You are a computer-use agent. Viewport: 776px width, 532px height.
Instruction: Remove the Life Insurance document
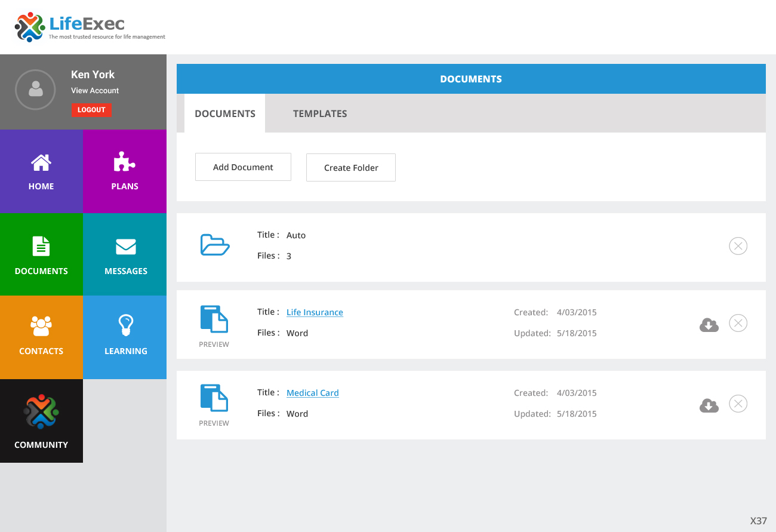point(738,323)
